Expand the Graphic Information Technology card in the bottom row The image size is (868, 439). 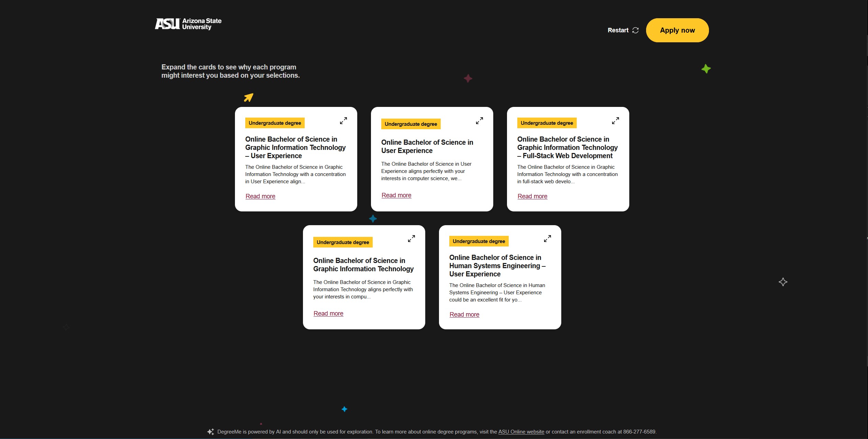pos(411,239)
